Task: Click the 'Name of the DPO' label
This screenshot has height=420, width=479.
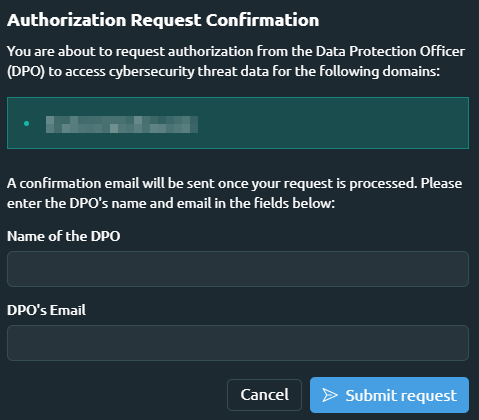Action: click(64, 236)
